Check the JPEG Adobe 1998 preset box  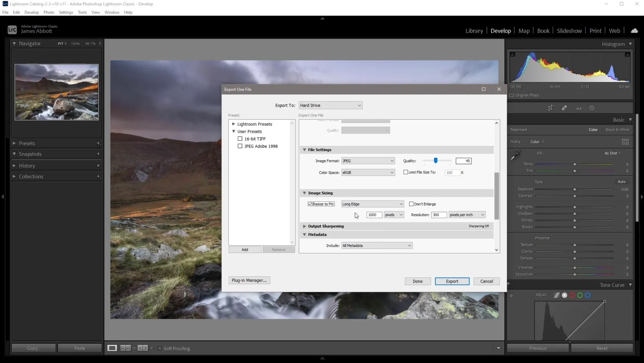240,146
